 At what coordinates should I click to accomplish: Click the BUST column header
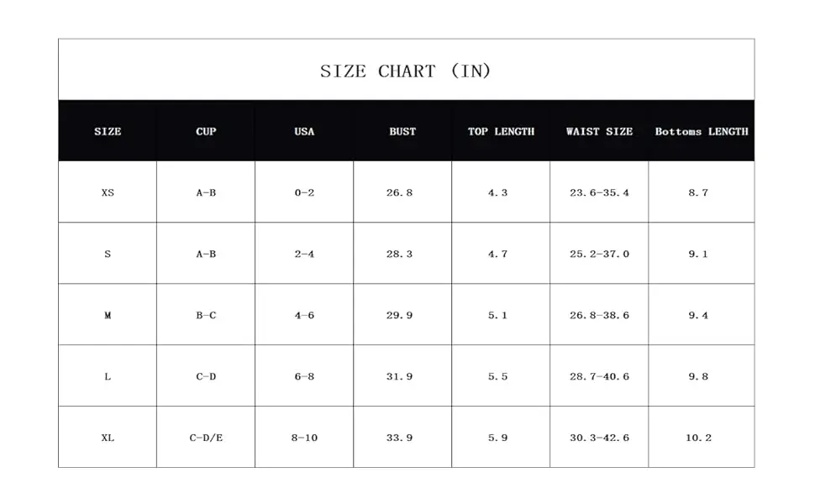pyautogui.click(x=402, y=131)
